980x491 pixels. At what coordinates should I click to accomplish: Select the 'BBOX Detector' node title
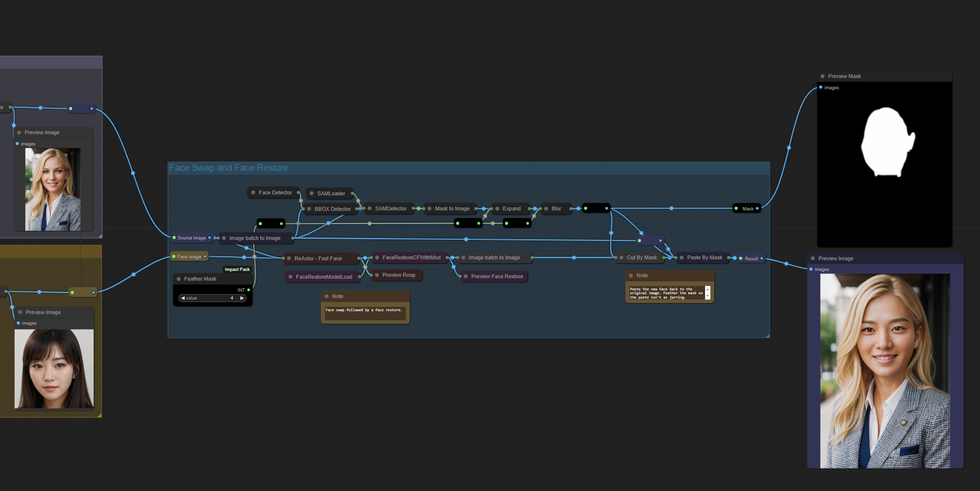click(333, 209)
